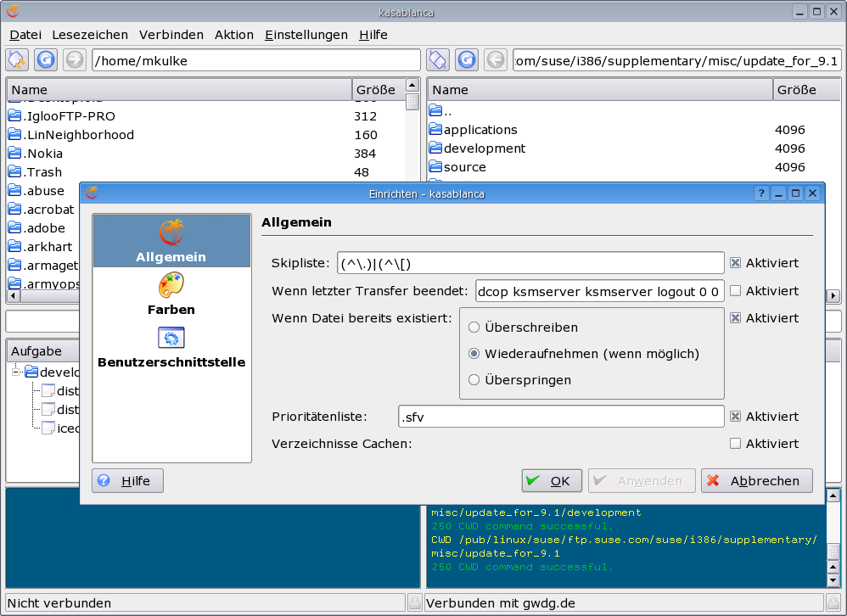Open the Allgemein settings section
This screenshot has height=616, width=847.
(x=171, y=241)
